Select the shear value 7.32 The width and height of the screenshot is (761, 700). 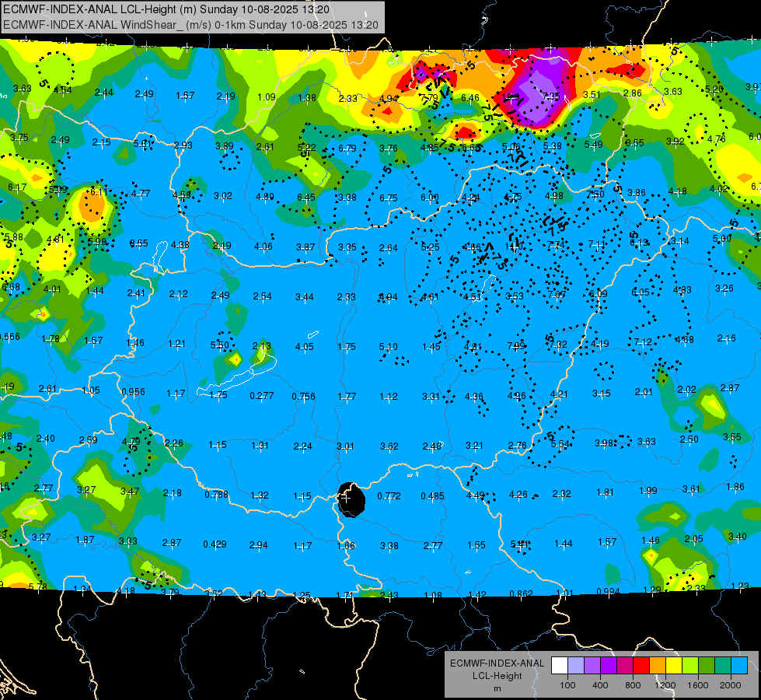point(558,344)
